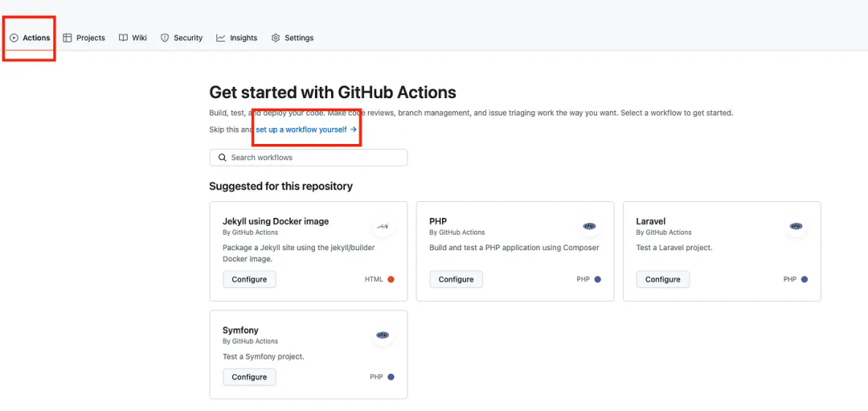868x411 pixels.
Task: Click the Insights graph icon
Action: pos(221,38)
